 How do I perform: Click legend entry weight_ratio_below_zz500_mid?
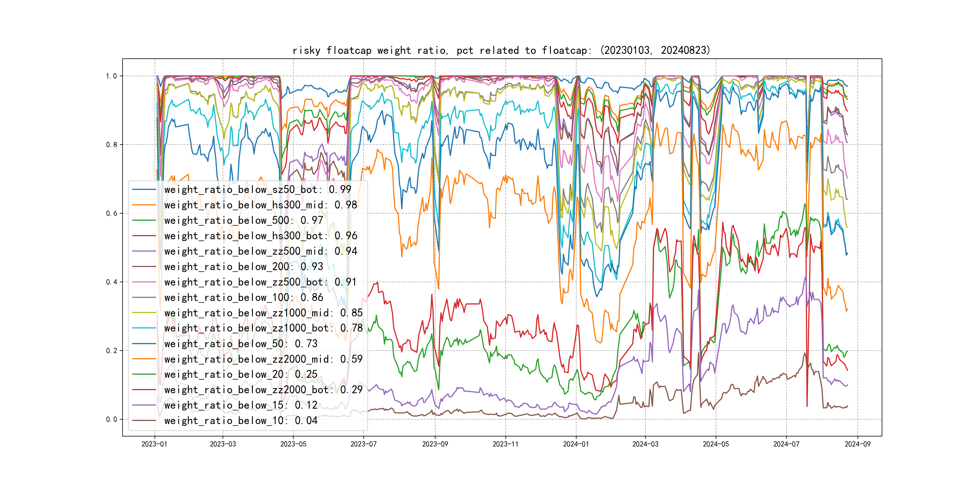pos(261,251)
